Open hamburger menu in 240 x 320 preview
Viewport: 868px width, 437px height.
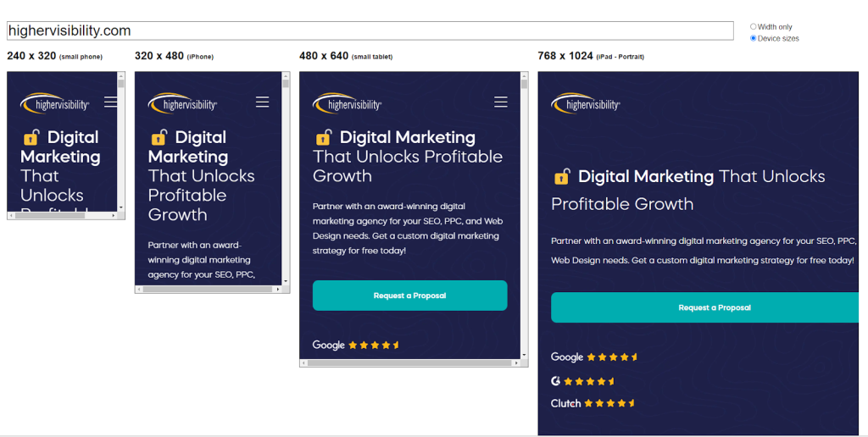pos(111,102)
